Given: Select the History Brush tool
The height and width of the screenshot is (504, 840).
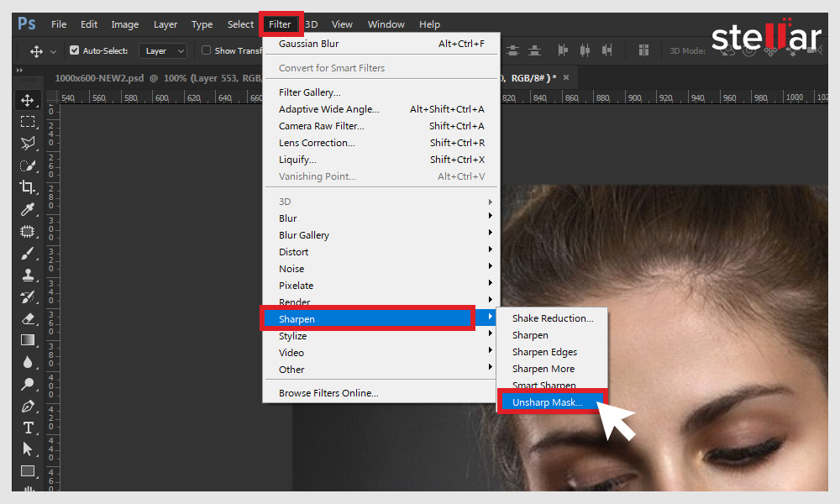Looking at the screenshot, I should click(28, 297).
